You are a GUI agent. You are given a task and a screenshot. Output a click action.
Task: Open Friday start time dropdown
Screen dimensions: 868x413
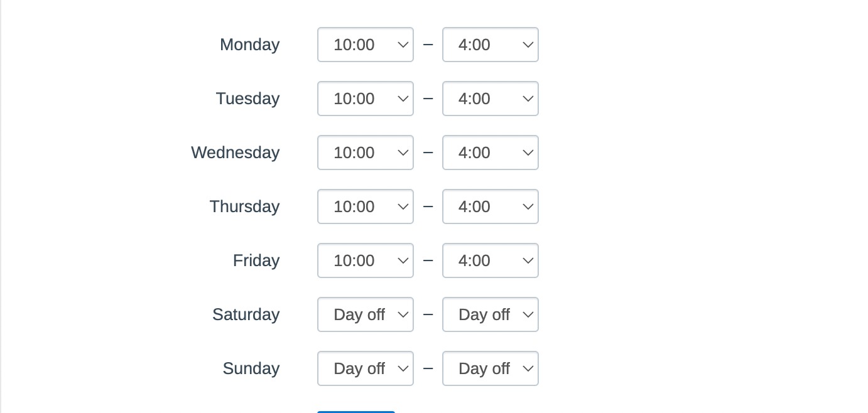click(x=365, y=260)
